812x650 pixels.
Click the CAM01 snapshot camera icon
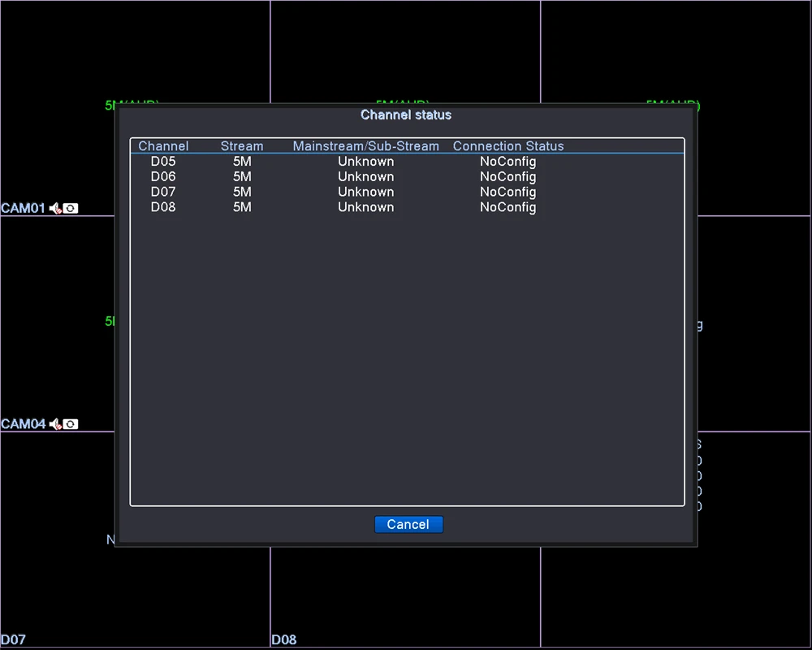point(71,208)
